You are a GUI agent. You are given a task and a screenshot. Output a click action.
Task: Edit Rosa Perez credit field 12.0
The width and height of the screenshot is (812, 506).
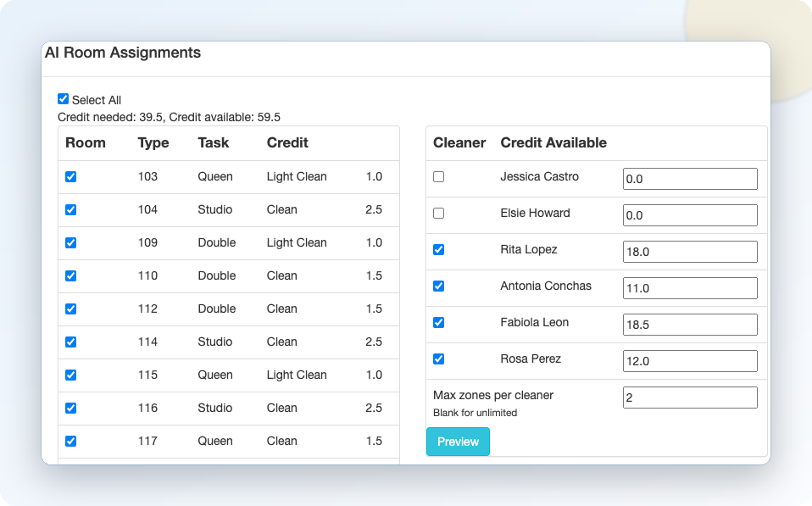690,361
